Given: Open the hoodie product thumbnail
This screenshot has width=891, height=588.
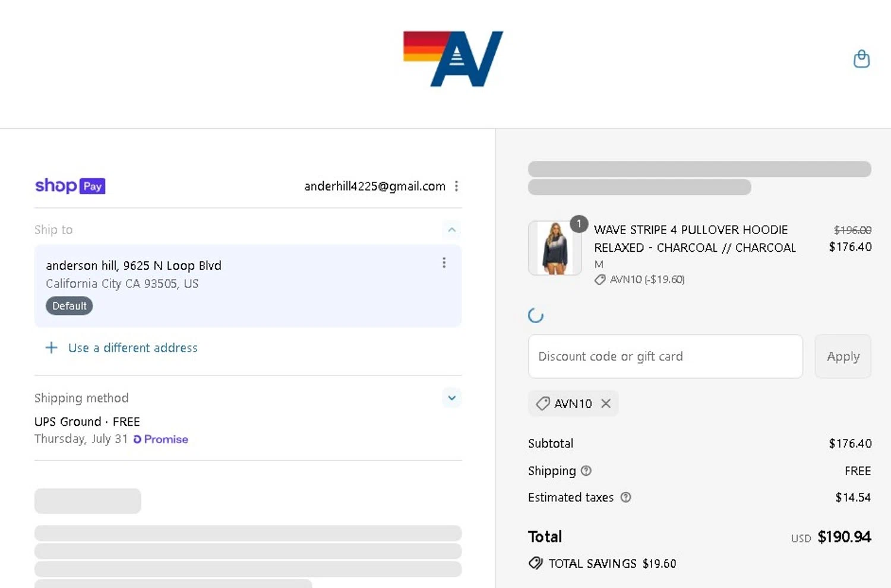Looking at the screenshot, I should click(x=555, y=248).
